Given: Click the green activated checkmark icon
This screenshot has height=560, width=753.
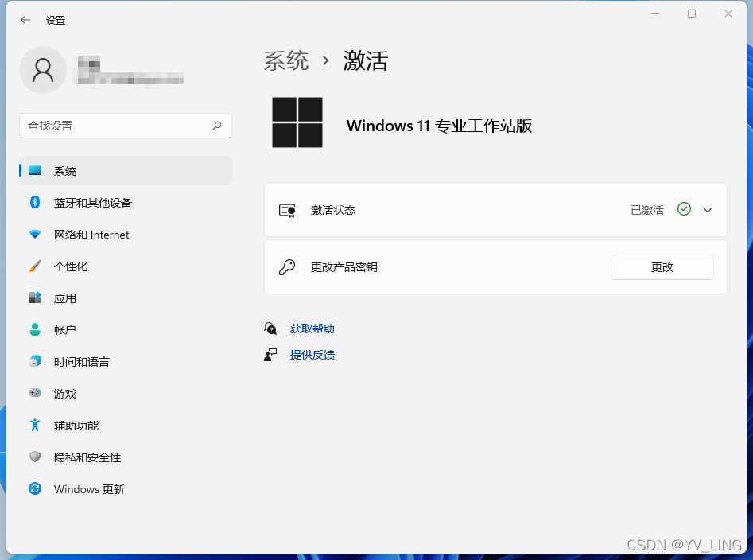Looking at the screenshot, I should (x=684, y=209).
